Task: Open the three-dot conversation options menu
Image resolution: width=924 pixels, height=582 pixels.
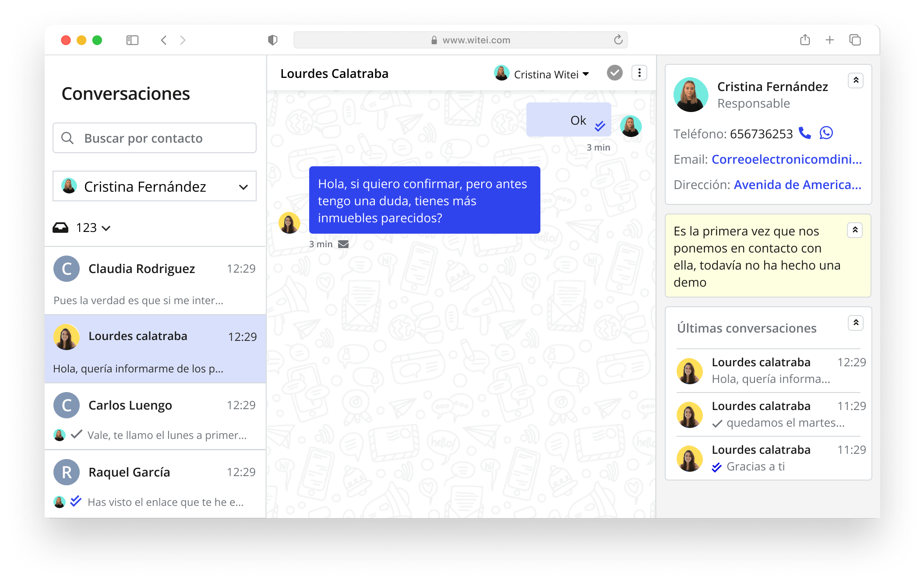Action: (639, 73)
